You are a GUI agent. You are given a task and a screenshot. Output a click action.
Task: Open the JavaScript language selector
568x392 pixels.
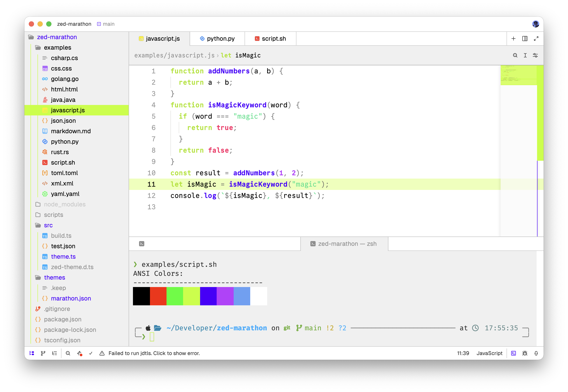(490, 353)
